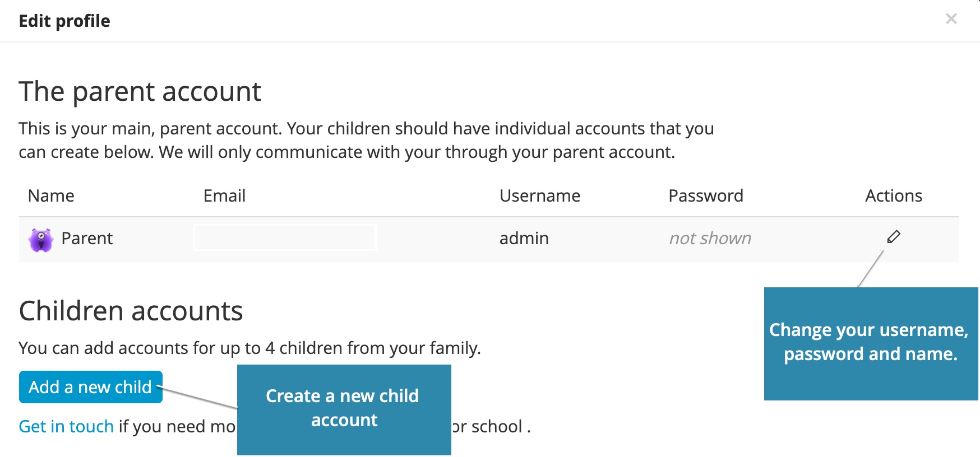980x457 pixels.
Task: Open the Get in touch link
Action: (x=66, y=427)
